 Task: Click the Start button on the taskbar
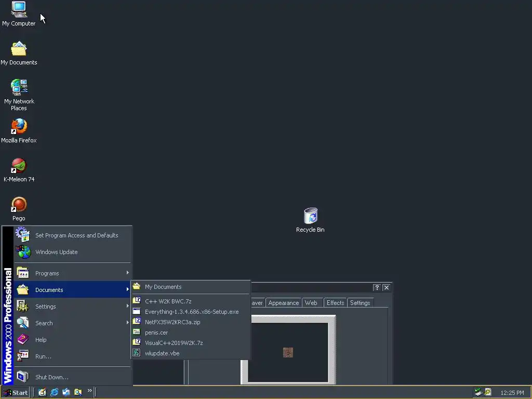tap(15, 393)
